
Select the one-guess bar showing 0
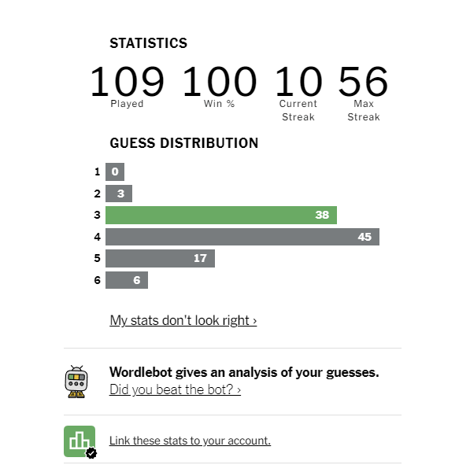click(115, 172)
